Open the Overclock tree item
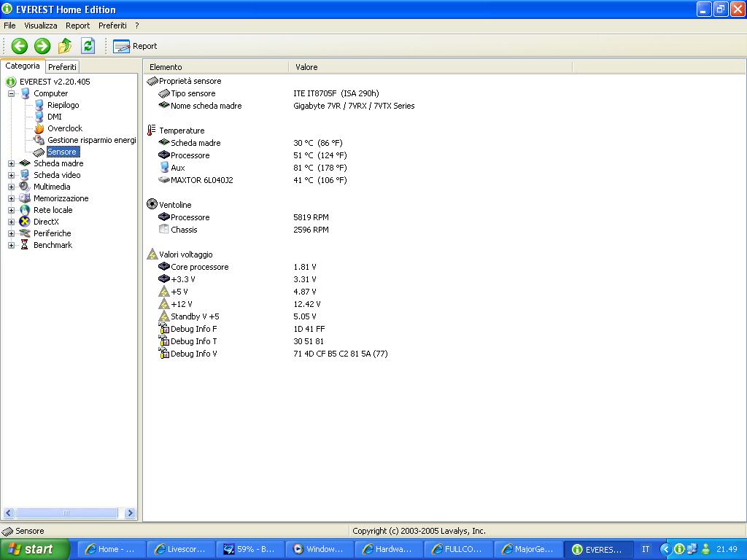The width and height of the screenshot is (747, 560). [x=65, y=128]
